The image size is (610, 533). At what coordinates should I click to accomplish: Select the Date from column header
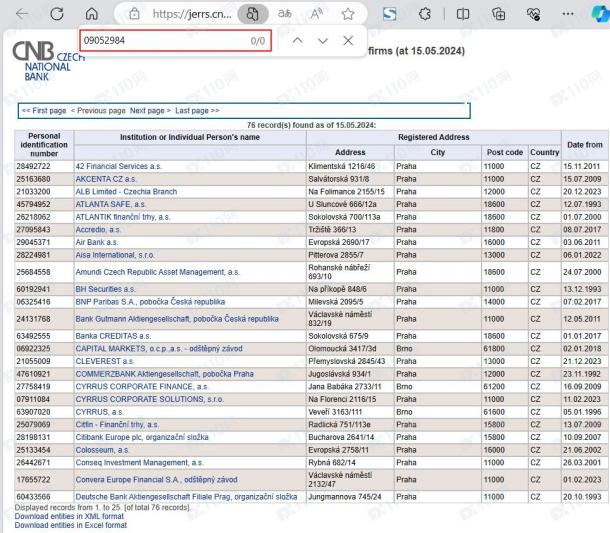pos(585,145)
